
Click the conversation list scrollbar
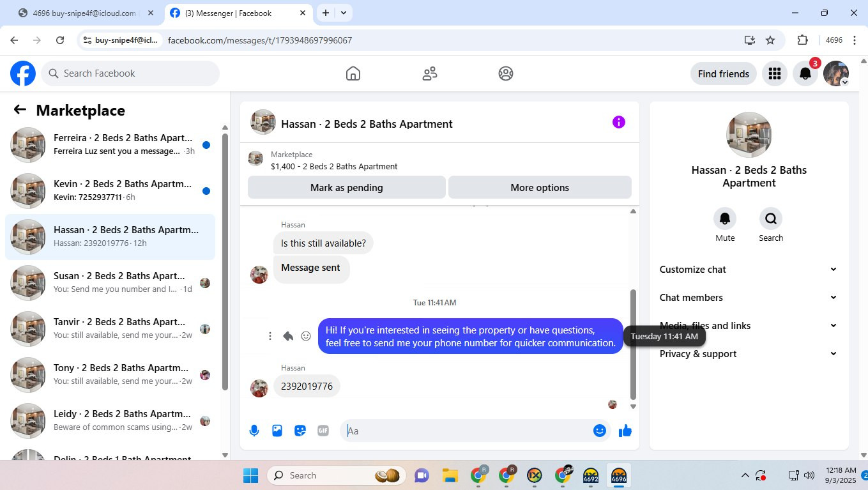pos(225,262)
